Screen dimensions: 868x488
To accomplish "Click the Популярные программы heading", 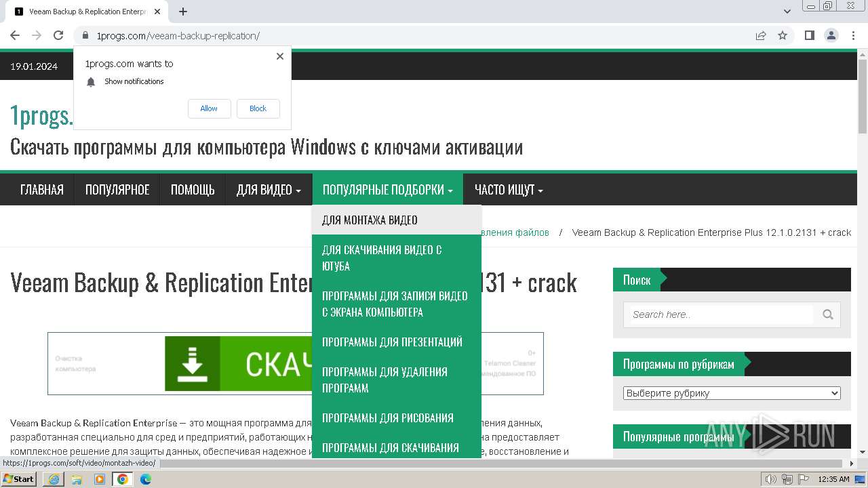I will pyautogui.click(x=679, y=437).
